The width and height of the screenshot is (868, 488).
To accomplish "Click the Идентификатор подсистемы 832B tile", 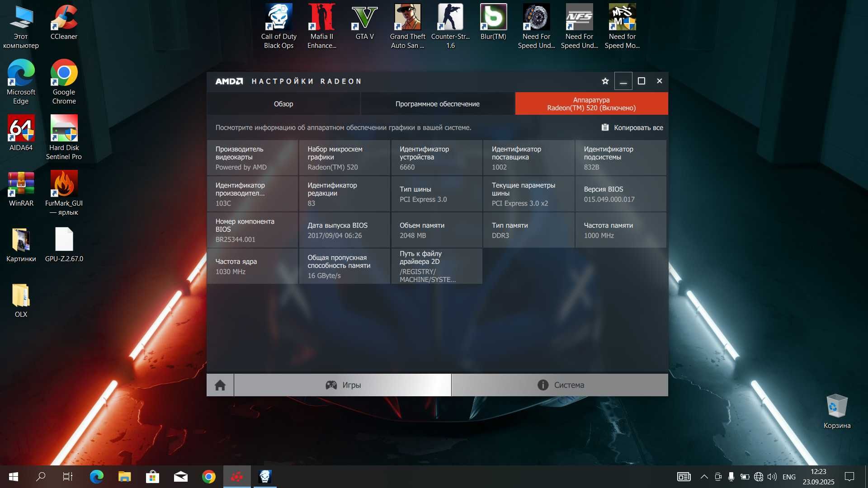I will click(x=621, y=158).
